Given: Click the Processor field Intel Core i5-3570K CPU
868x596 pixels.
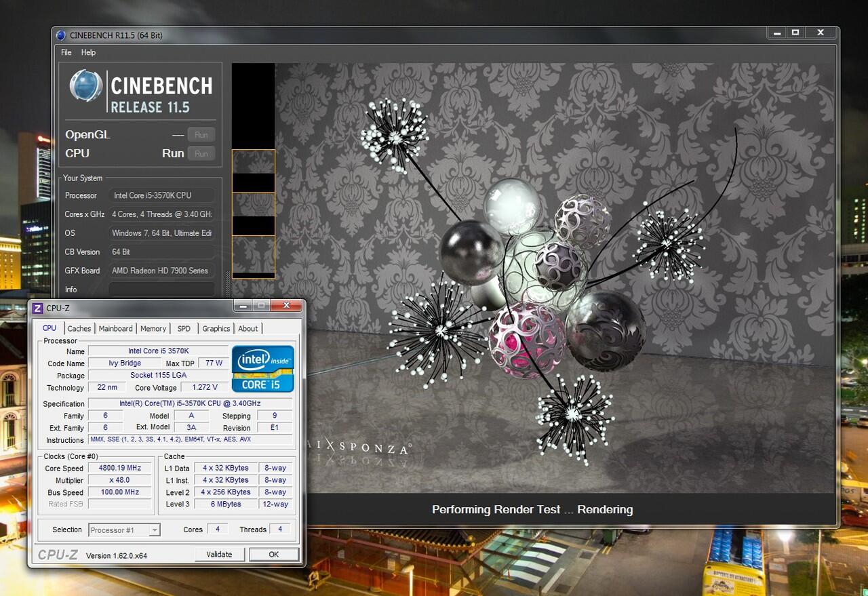Looking at the screenshot, I should point(162,195).
